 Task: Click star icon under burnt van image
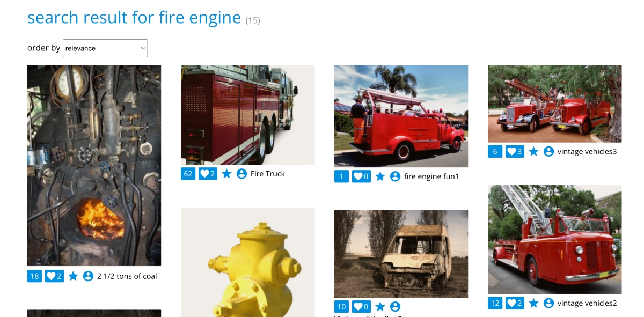(x=380, y=307)
